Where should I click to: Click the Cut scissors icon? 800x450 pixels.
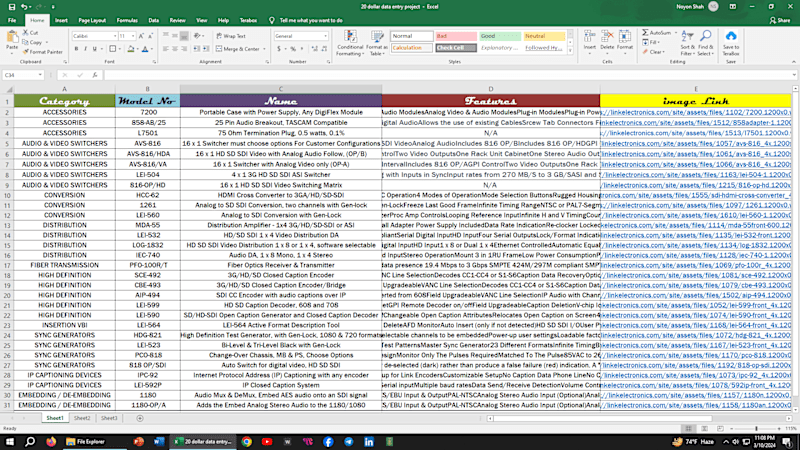tap(26, 33)
